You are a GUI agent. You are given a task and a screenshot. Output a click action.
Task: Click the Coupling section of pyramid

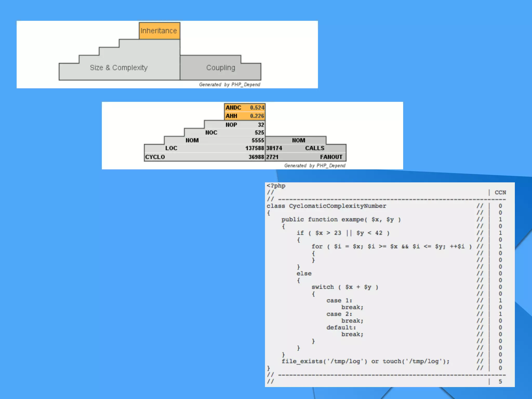221,68
